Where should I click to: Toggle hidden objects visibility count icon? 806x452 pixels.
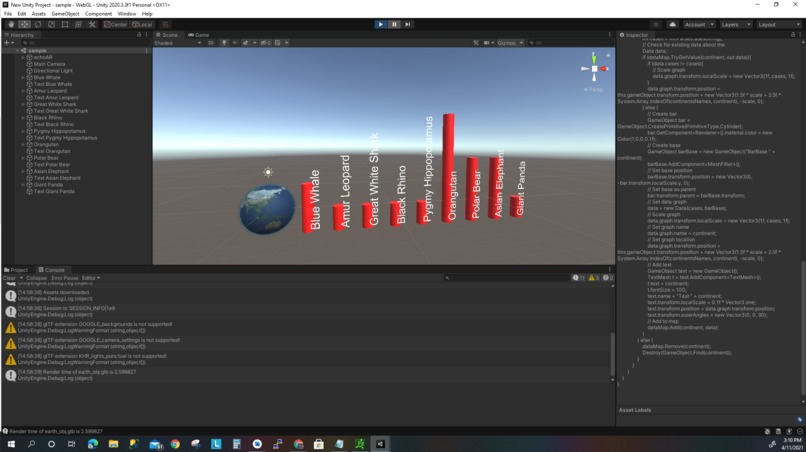pyautogui.click(x=265, y=43)
